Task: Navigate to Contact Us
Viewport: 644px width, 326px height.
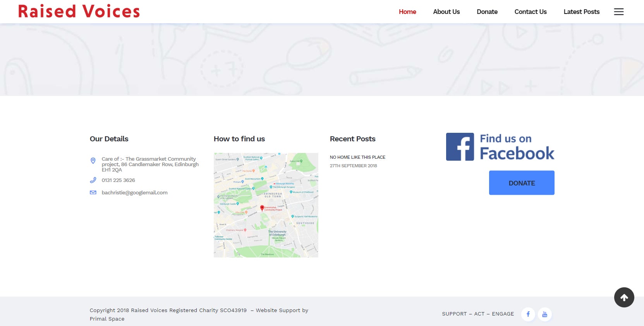Action: 531,12
